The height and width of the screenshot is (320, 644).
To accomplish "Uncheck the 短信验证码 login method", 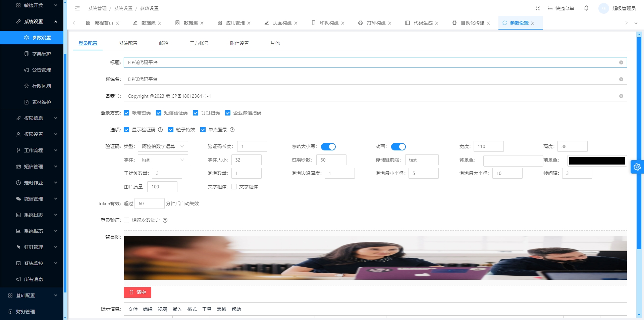I will point(159,113).
